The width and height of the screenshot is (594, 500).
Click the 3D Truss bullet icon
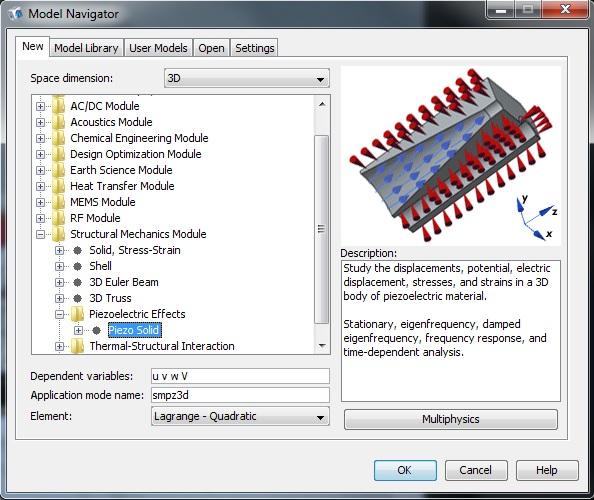click(78, 298)
